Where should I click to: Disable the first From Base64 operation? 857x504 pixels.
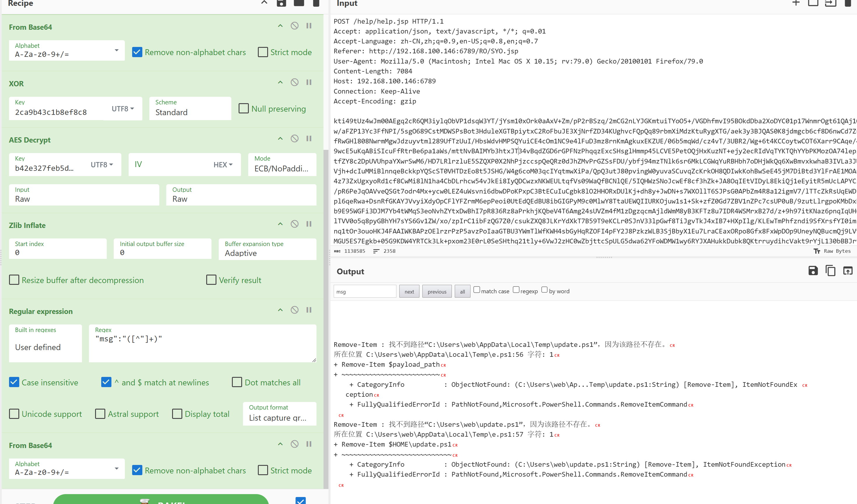295,26
